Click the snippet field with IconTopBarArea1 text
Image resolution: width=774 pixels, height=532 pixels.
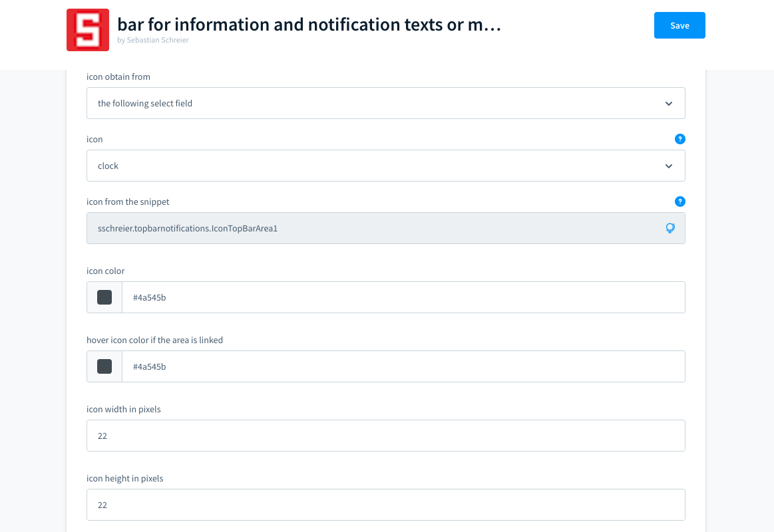(x=373, y=228)
